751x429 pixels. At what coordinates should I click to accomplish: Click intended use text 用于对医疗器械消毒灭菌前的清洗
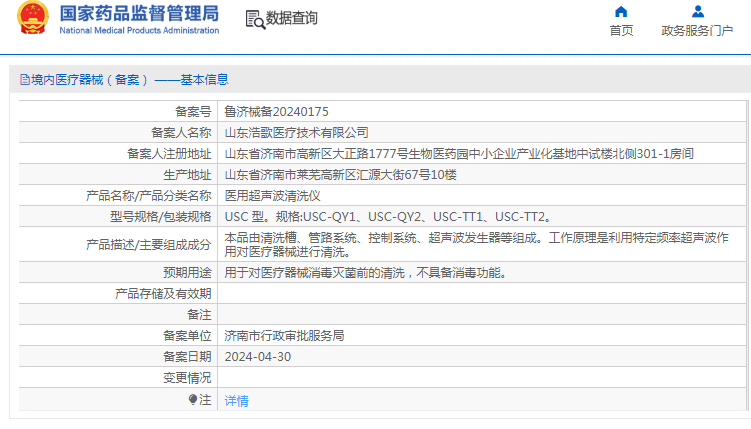click(x=365, y=273)
